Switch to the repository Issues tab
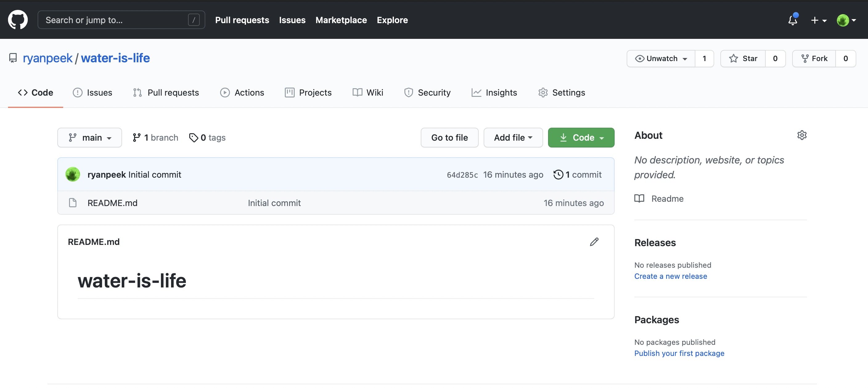The width and height of the screenshot is (868, 388). (92, 93)
